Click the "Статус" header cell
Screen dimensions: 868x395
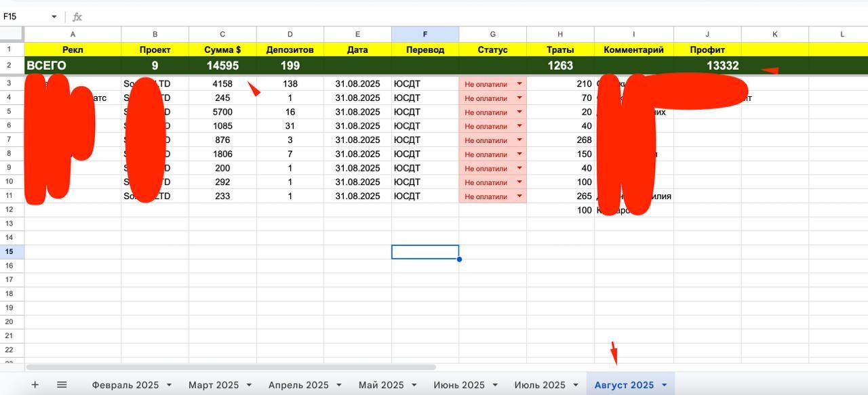(x=492, y=49)
